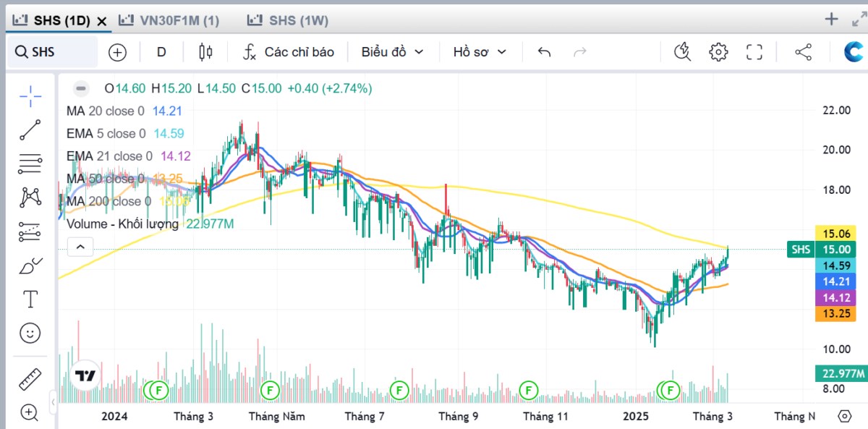Toggle the legend visibility pill button

pos(80,88)
